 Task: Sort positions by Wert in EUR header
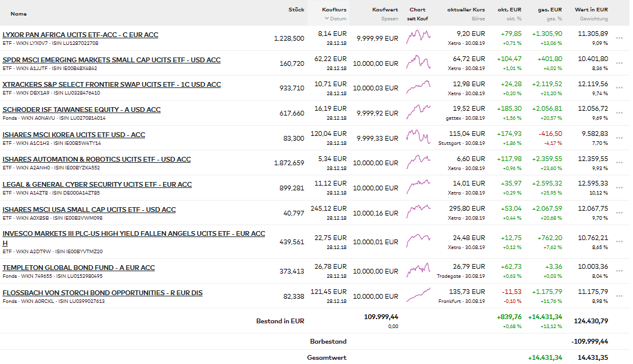click(x=591, y=10)
